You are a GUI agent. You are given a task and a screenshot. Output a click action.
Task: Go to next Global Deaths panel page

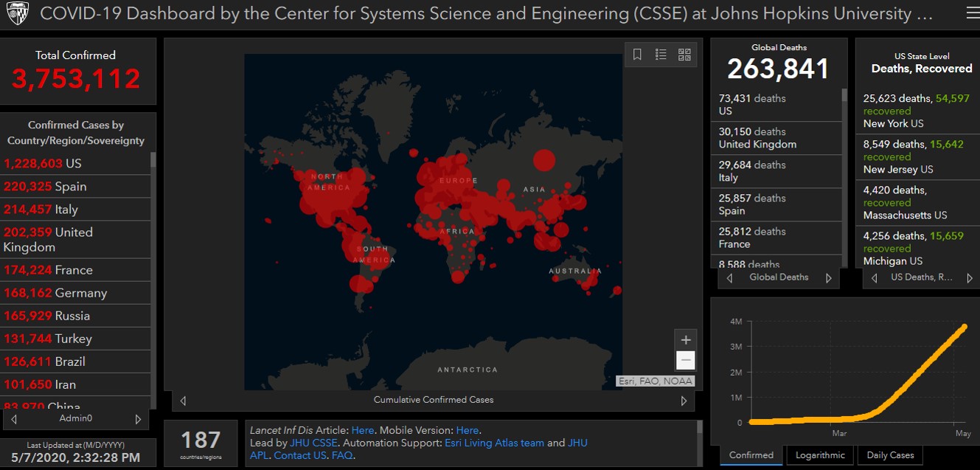[828, 278]
